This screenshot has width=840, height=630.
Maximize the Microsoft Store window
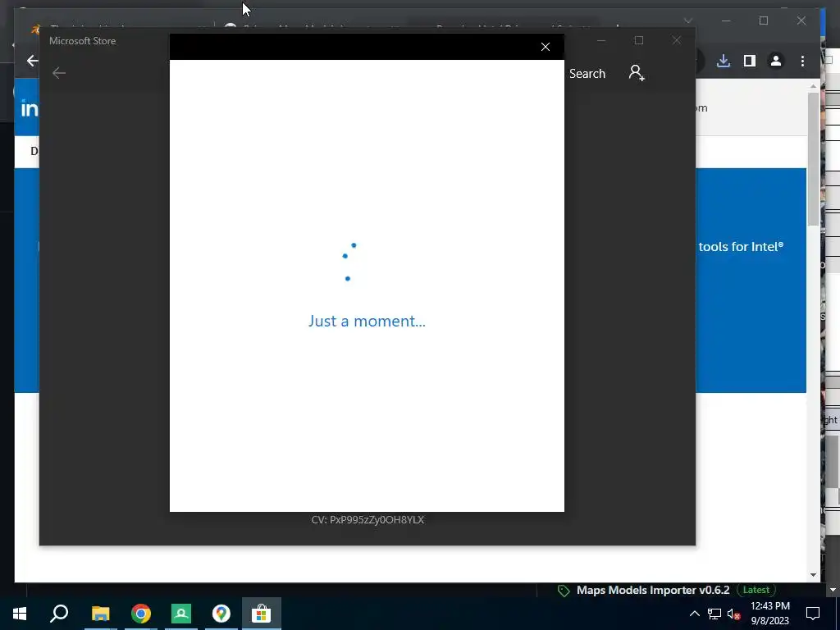click(x=638, y=41)
